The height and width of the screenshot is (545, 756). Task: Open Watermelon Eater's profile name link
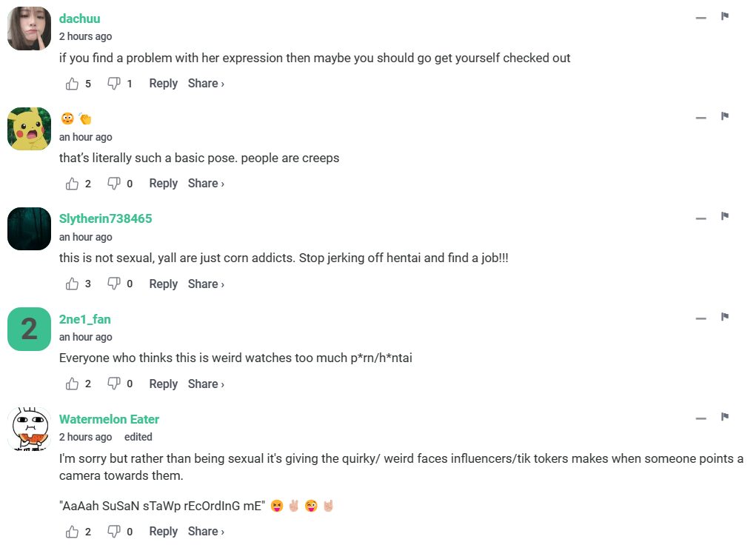(x=109, y=419)
